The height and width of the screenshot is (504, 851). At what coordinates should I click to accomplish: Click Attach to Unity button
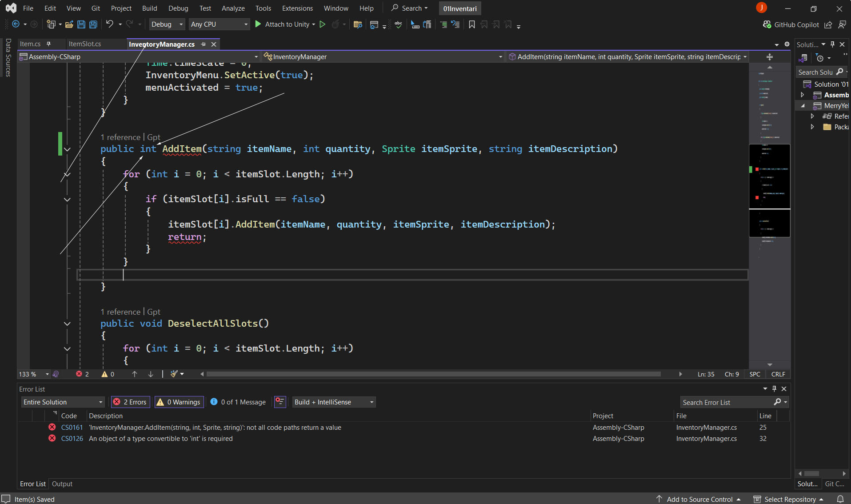[286, 24]
